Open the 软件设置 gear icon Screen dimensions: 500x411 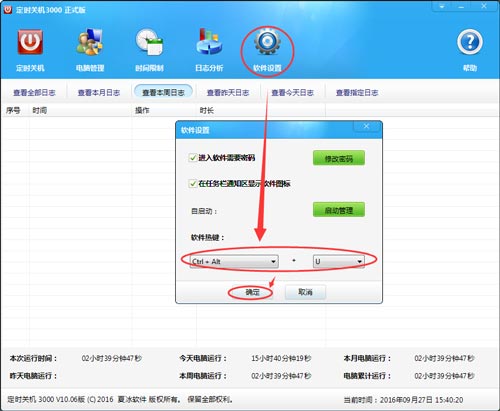click(267, 42)
